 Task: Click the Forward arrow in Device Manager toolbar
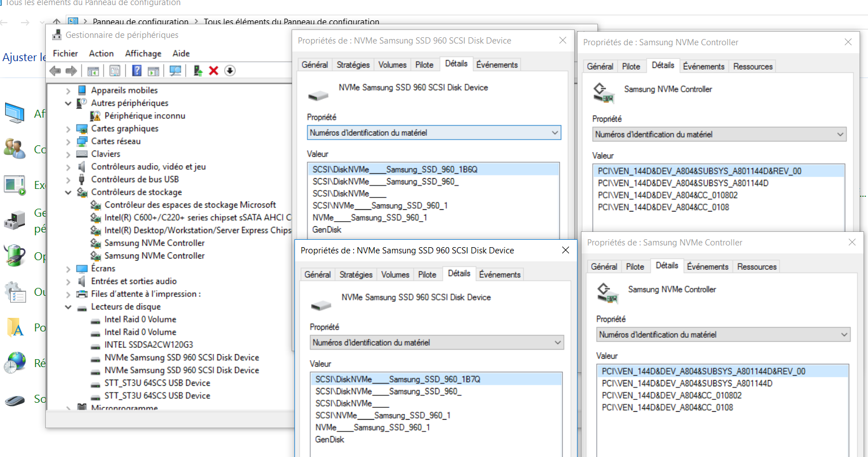coord(71,71)
